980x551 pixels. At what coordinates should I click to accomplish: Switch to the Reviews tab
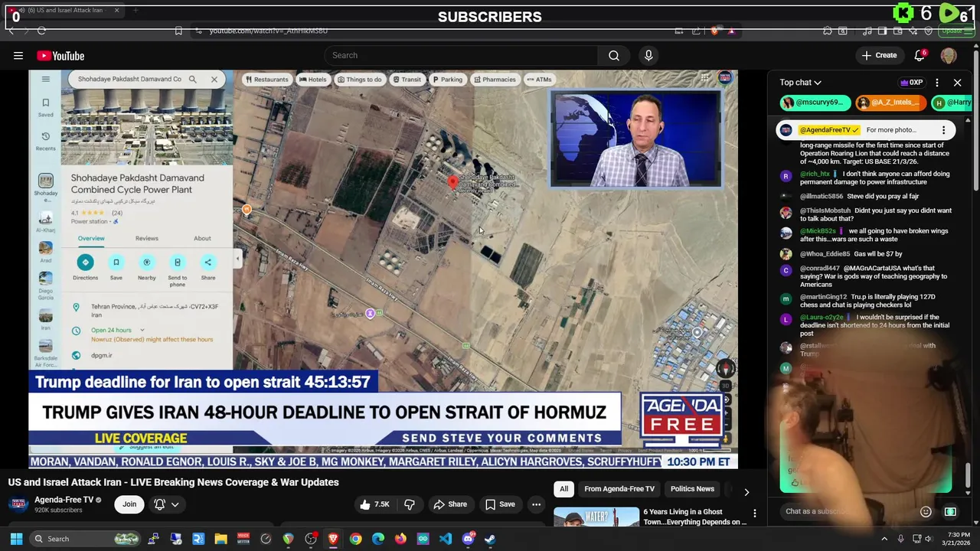[x=147, y=239]
